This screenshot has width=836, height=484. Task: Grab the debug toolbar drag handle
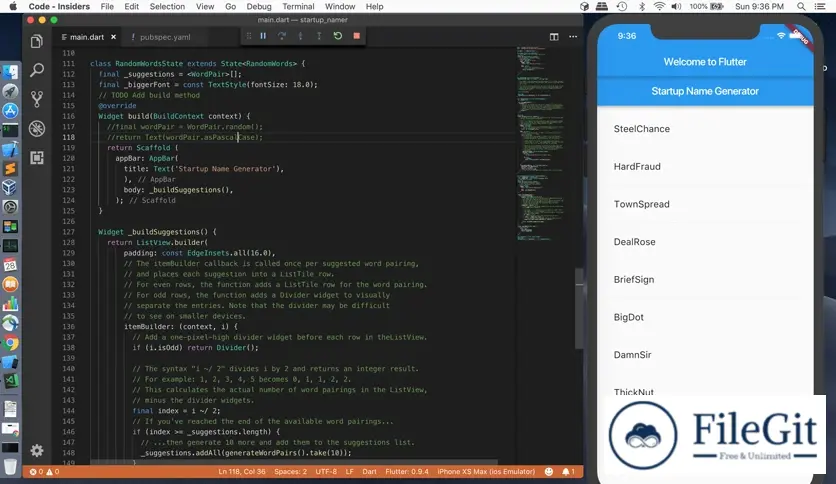[248, 36]
